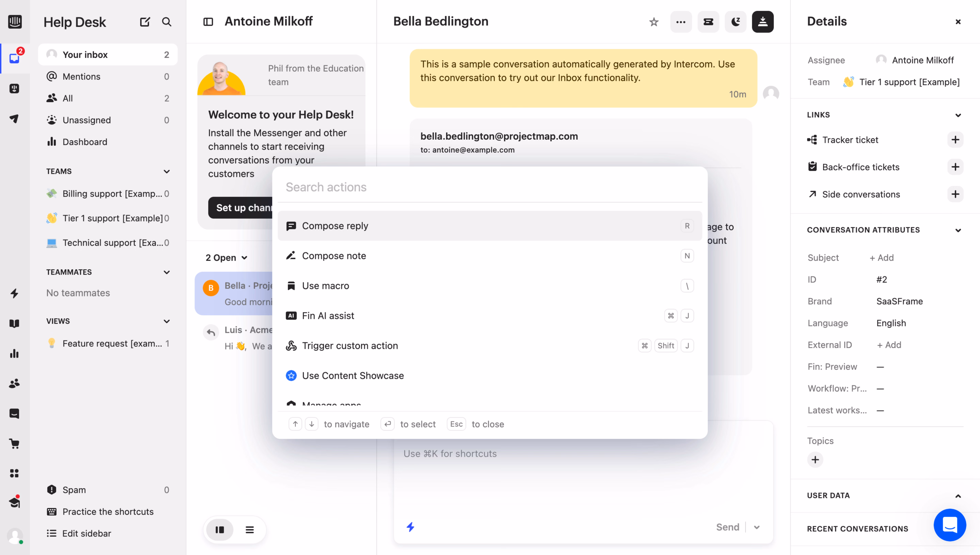
Task: Select Fin AI assist action
Action: coord(489,316)
